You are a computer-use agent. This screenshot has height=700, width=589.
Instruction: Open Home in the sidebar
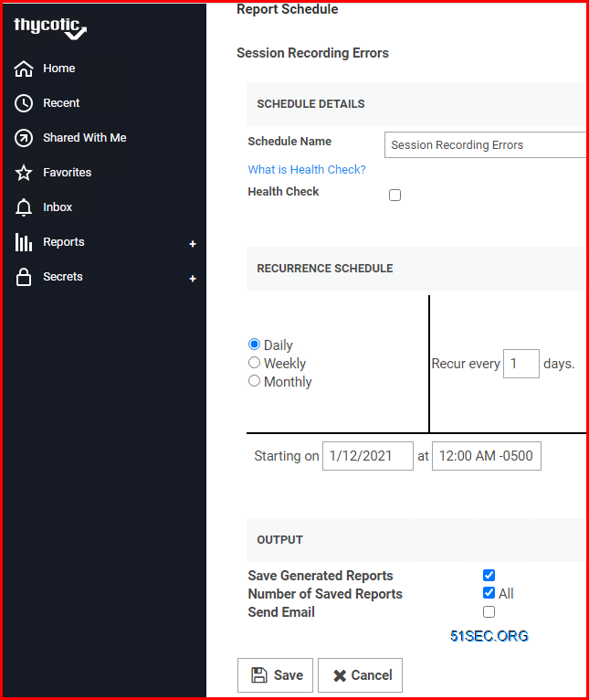[x=58, y=69]
